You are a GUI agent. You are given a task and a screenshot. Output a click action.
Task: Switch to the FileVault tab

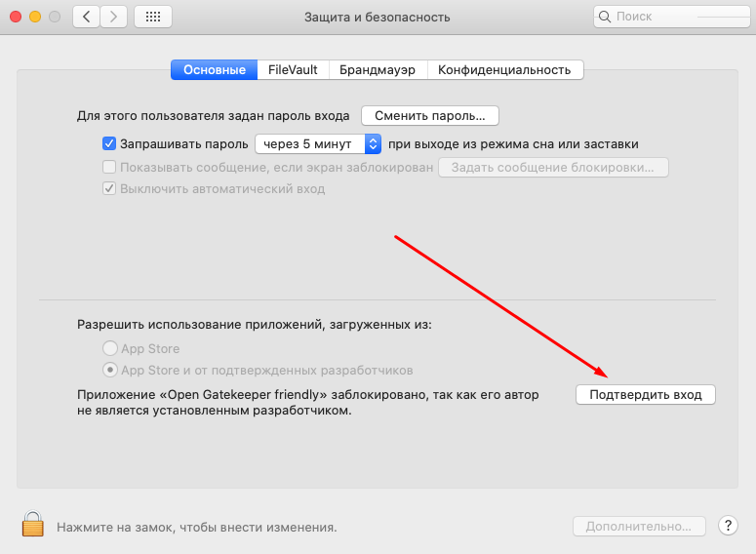click(x=293, y=70)
